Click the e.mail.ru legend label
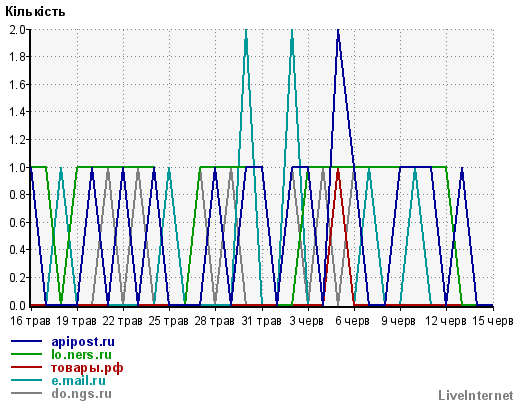 (79, 381)
